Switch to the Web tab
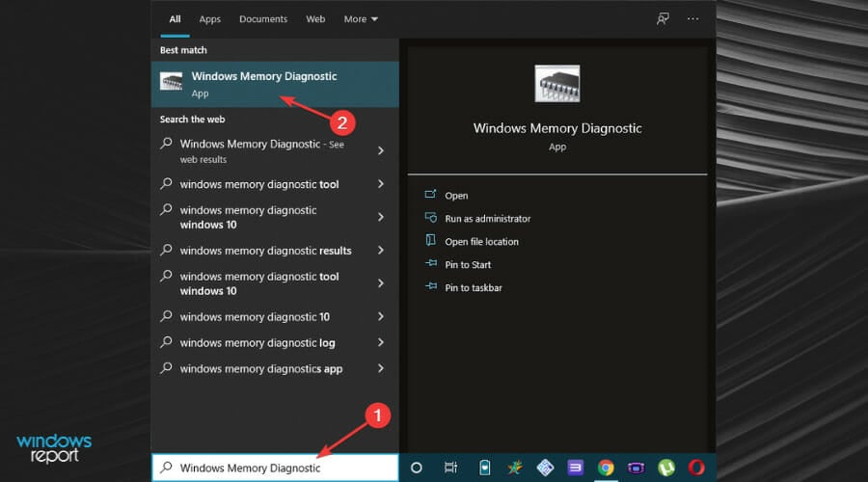The width and height of the screenshot is (868, 482). pos(315,19)
